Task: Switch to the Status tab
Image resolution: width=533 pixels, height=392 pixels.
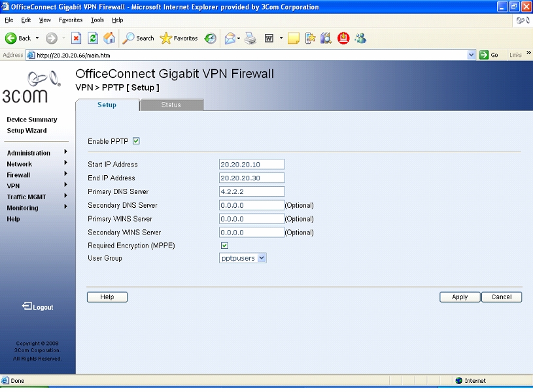Action: tap(171, 104)
